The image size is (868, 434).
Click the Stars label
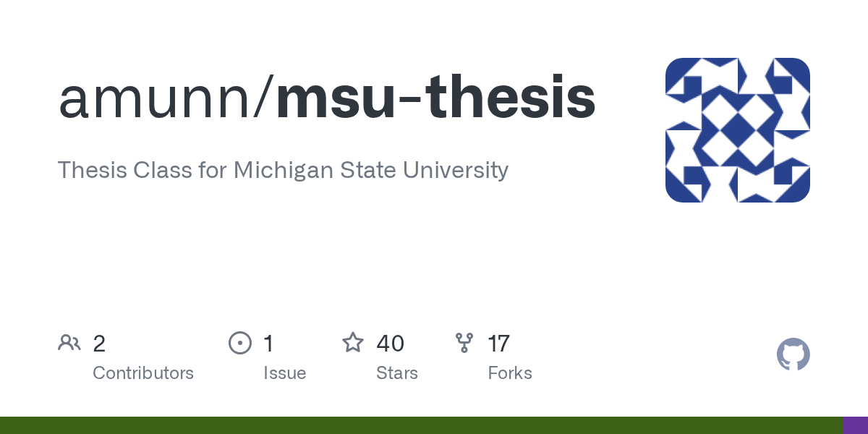(397, 373)
